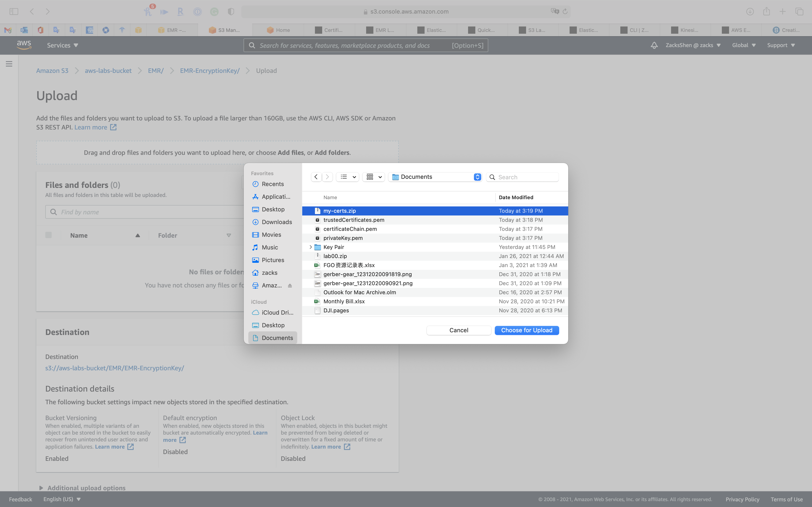This screenshot has height=507, width=812.
Task: Click the reload page icon
Action: (565, 11)
